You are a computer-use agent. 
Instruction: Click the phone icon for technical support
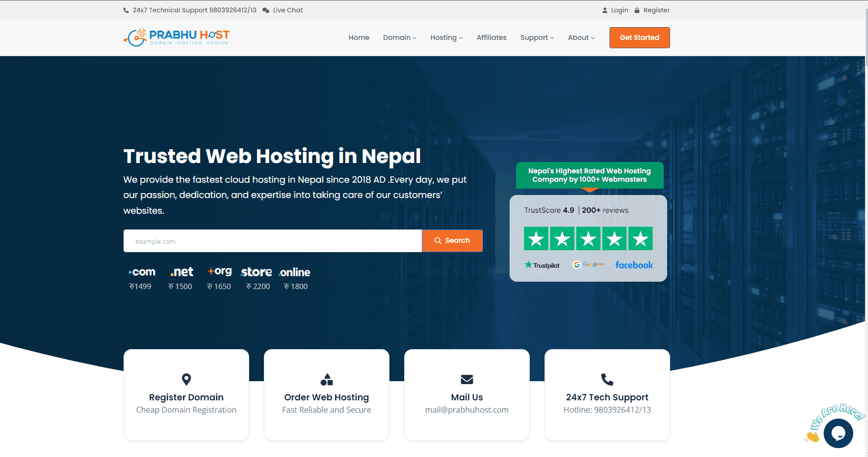point(126,10)
